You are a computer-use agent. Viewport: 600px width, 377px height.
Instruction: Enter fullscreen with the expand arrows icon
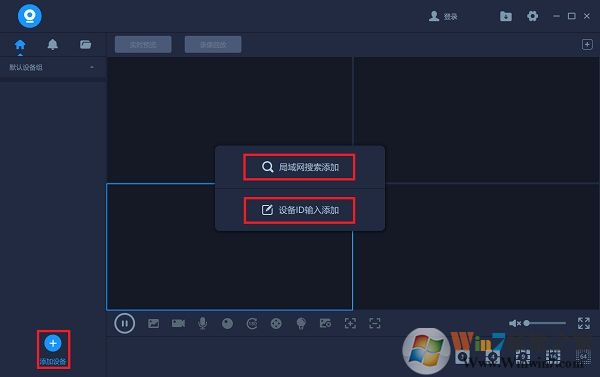(584, 323)
